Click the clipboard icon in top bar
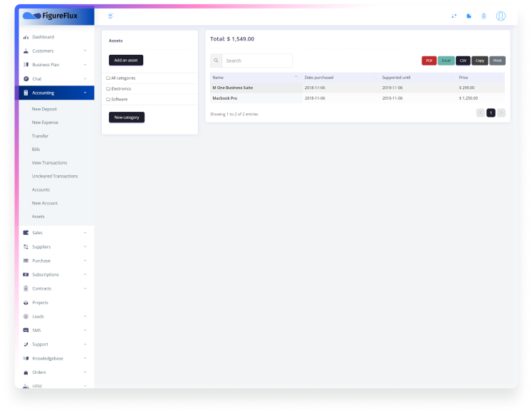This screenshot has height=413, width=532. coord(484,16)
